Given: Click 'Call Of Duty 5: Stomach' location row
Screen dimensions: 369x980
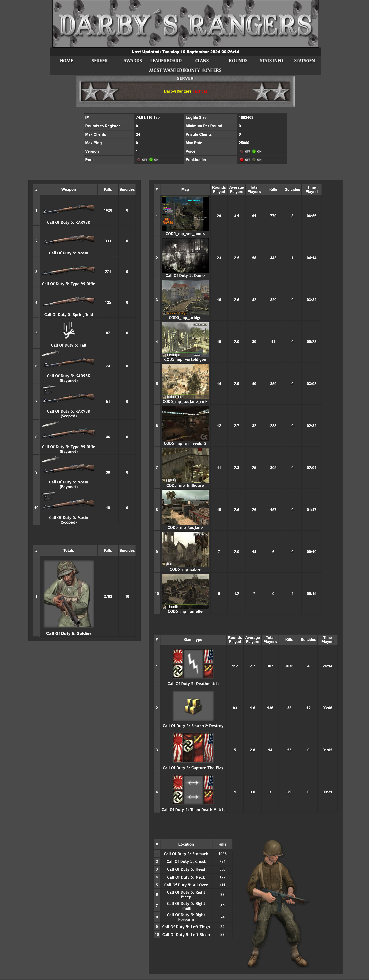Looking at the screenshot, I should tap(193, 854).
